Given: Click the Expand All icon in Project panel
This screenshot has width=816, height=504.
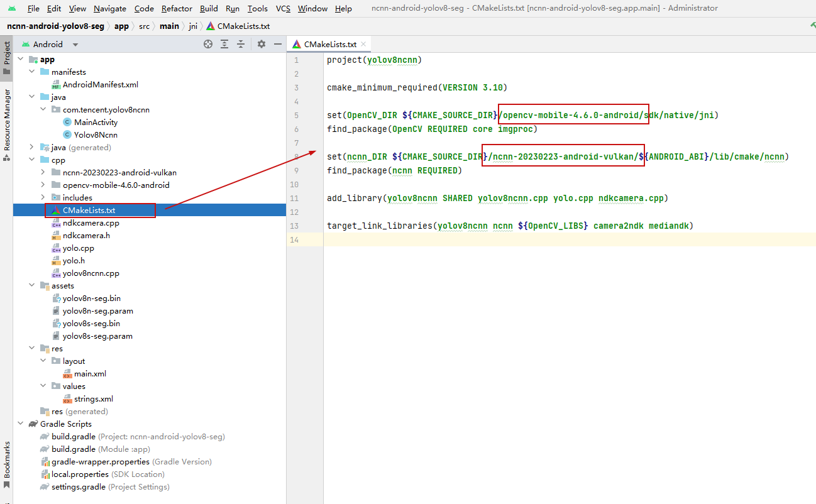Looking at the screenshot, I should (224, 44).
